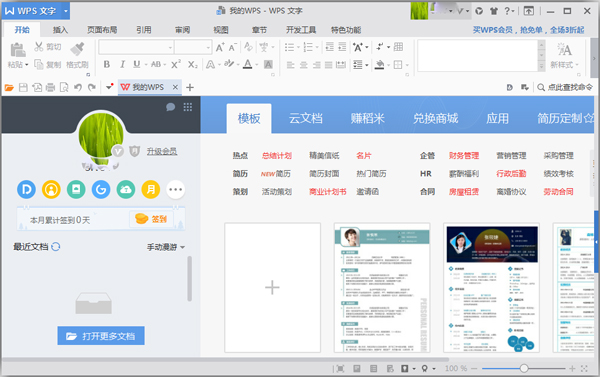Open the font size dropdown
600x377 pixels.
[x=208, y=47]
